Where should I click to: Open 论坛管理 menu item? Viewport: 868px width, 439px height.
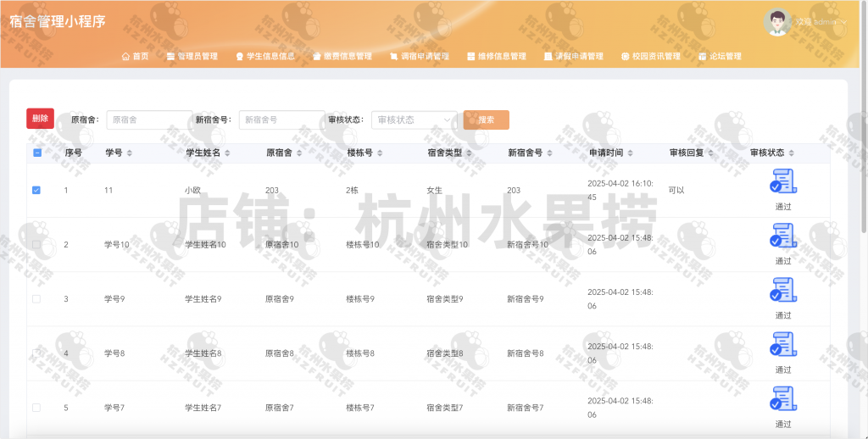(720, 57)
